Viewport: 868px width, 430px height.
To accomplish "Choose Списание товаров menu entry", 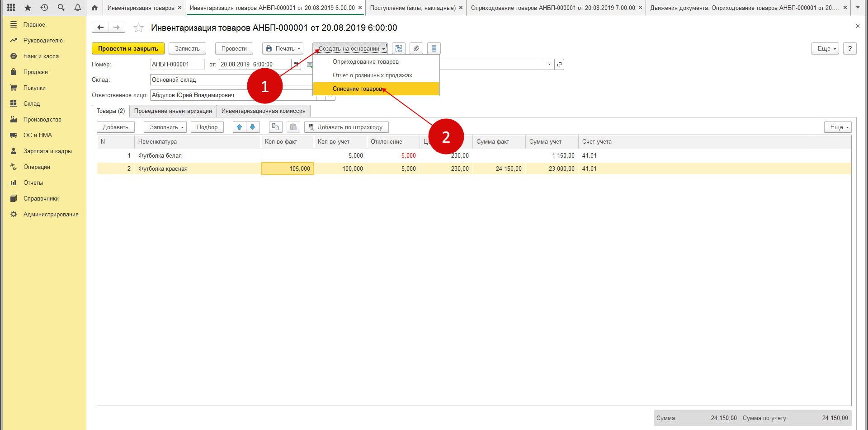I will [x=376, y=89].
